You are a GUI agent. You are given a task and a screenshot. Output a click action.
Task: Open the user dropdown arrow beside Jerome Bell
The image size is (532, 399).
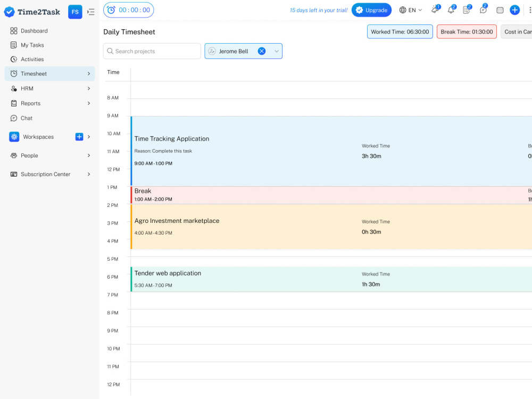pos(277,51)
